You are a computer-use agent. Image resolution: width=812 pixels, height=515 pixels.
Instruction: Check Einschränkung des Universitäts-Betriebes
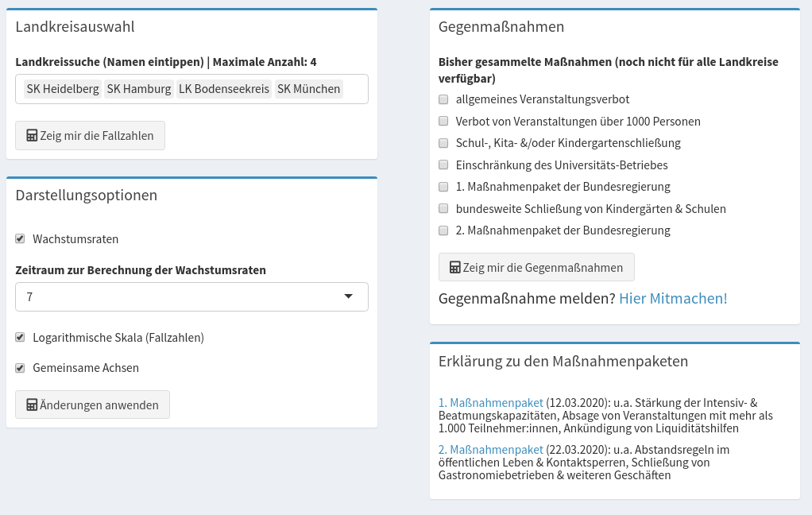443,165
